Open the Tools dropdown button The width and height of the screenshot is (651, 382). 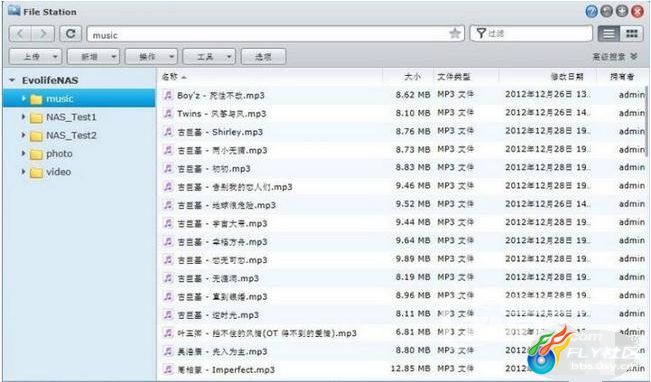(x=209, y=56)
